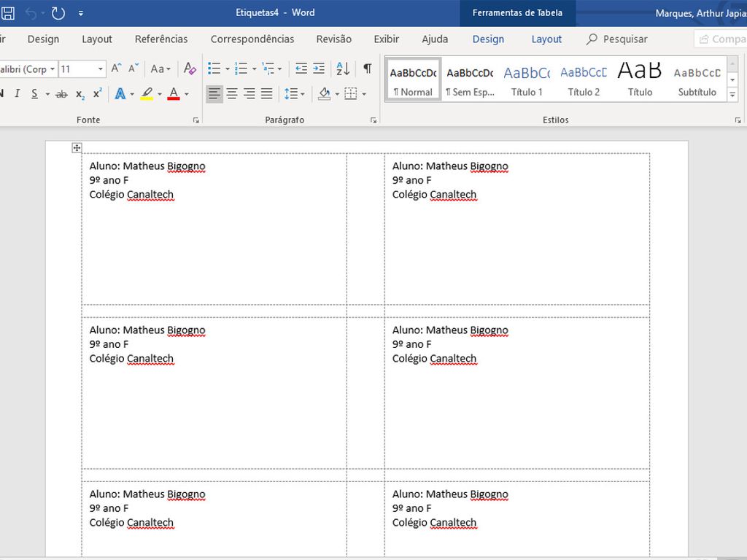Open the Layout page tab
This screenshot has height=560, width=747.
pyautogui.click(x=97, y=39)
